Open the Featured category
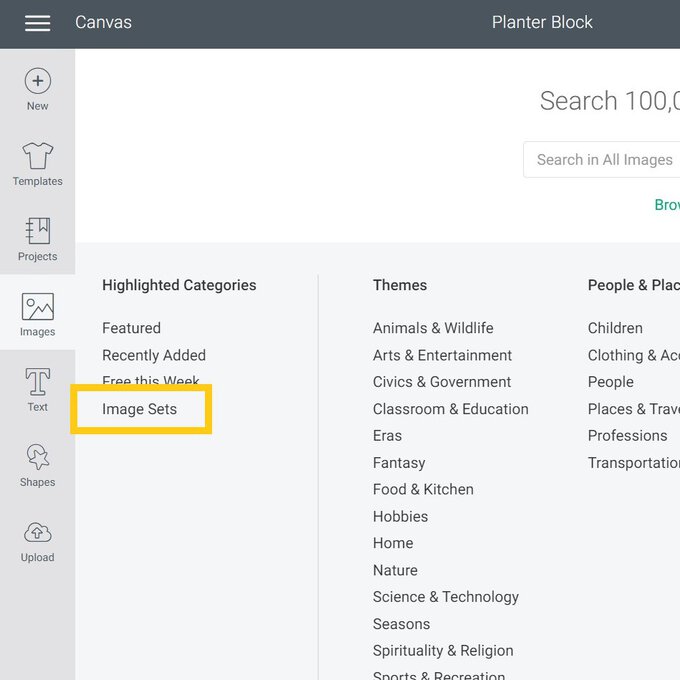 (131, 328)
